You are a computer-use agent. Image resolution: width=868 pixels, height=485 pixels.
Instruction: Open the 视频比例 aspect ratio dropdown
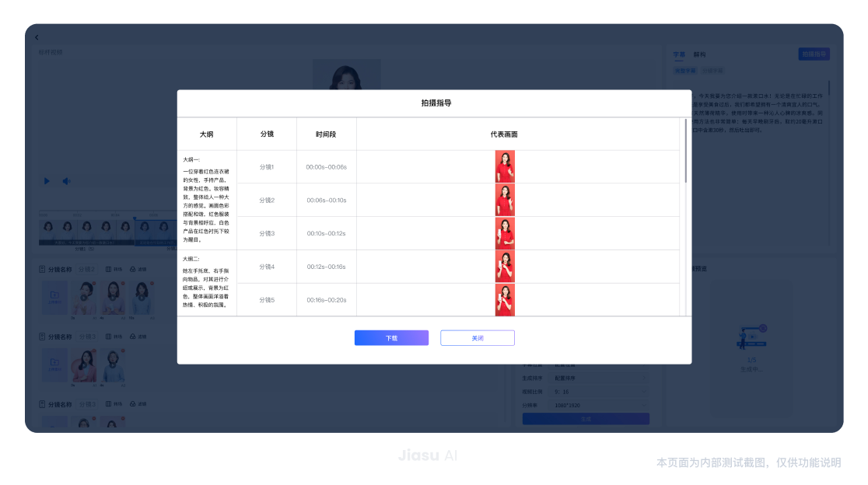[x=597, y=392]
